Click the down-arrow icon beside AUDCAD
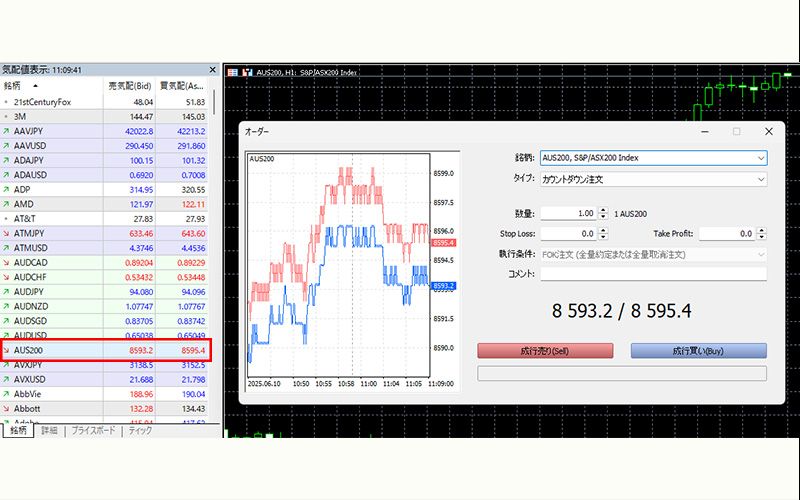 (x=6, y=262)
